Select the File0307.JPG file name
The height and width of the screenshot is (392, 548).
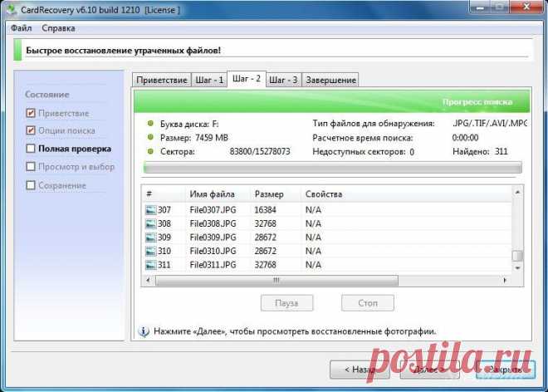click(x=213, y=210)
